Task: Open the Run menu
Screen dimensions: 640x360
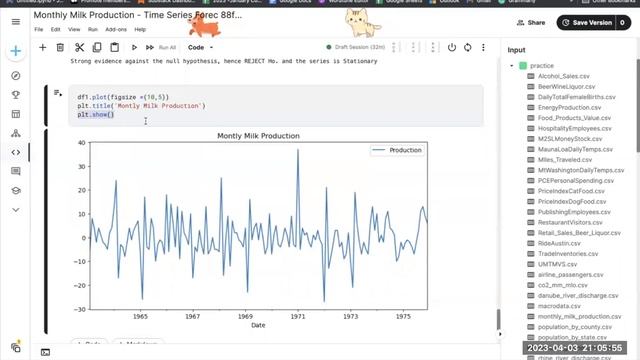Action: [93, 29]
